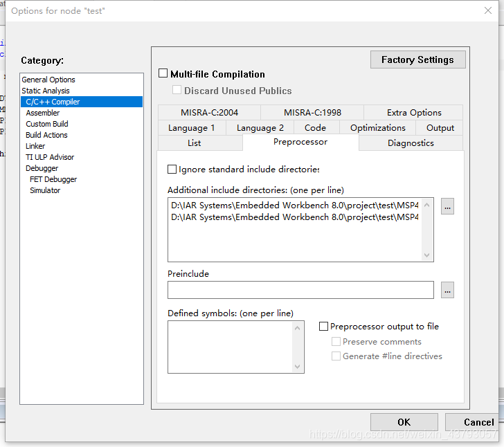Open the Diagnostics tab
The width and height of the screenshot is (504, 447).
411,143
